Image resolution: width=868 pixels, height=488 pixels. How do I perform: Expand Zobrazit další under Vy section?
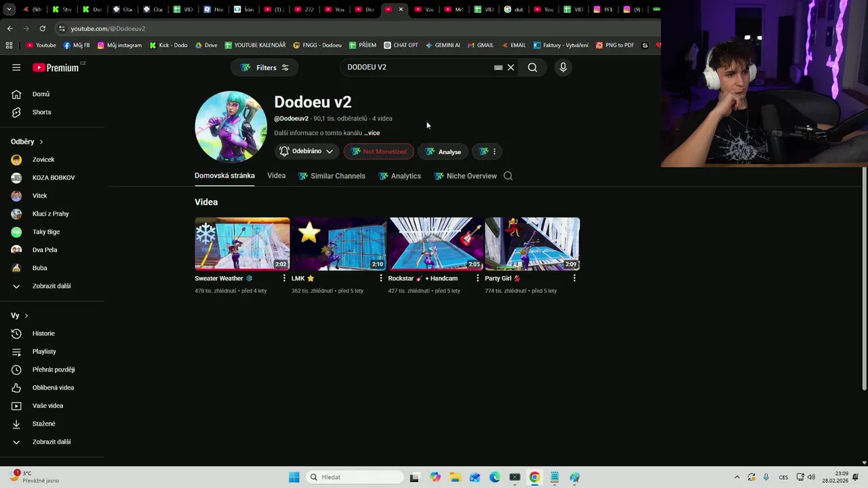pos(52,442)
